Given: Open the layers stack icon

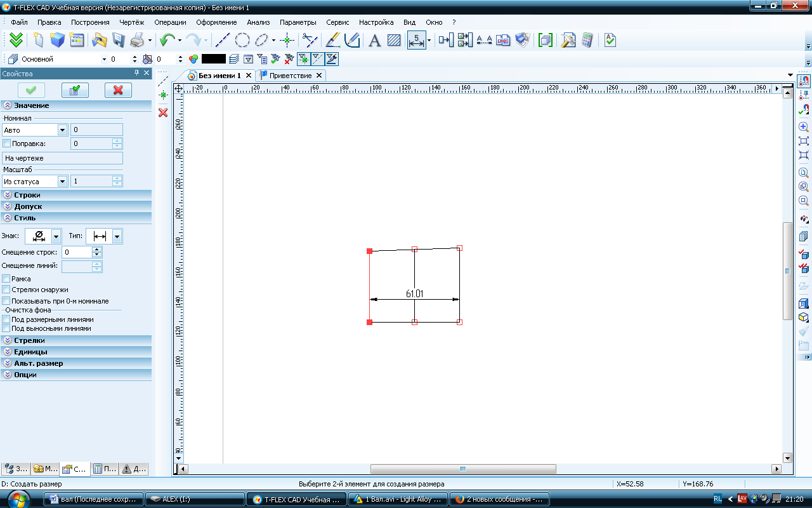Looking at the screenshot, I should click(233, 59).
